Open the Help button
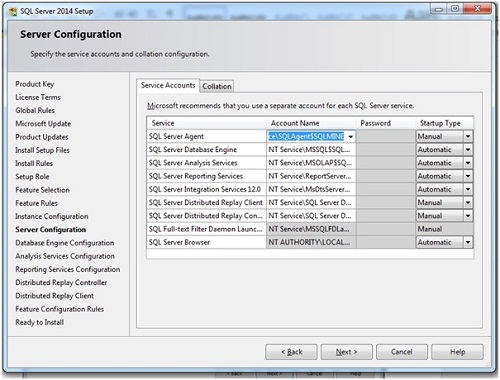The height and width of the screenshot is (380, 500). click(x=457, y=352)
